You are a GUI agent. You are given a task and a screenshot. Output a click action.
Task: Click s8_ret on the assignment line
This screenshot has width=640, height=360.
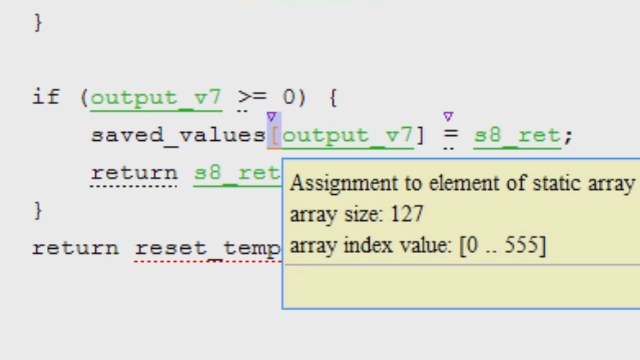(x=517, y=135)
